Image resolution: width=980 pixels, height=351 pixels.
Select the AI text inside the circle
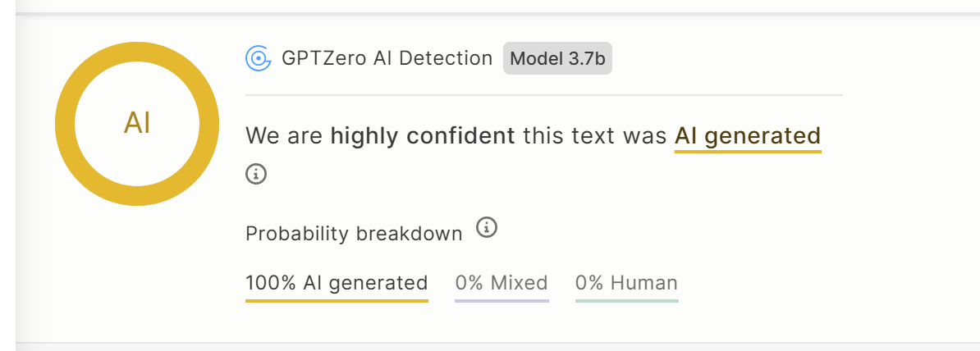[137, 124]
